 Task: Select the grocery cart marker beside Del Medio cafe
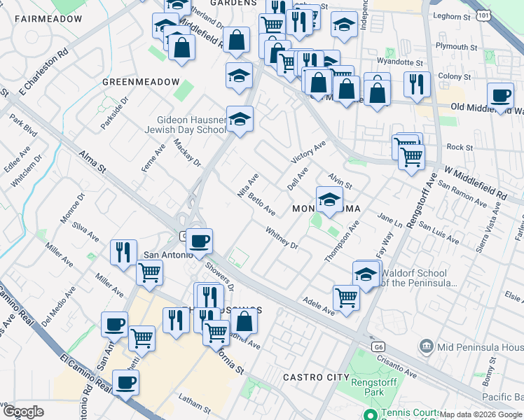(x=142, y=339)
